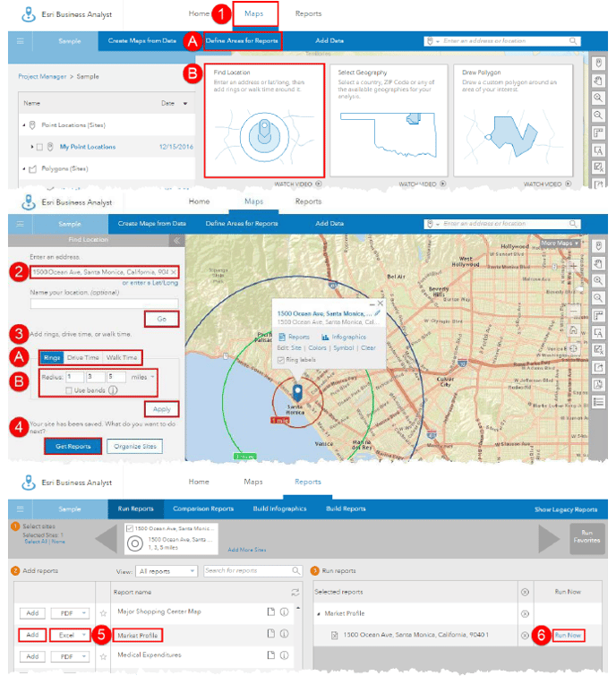Switch to Walk Time option
Screen dimensions: 616x684
tap(122, 357)
